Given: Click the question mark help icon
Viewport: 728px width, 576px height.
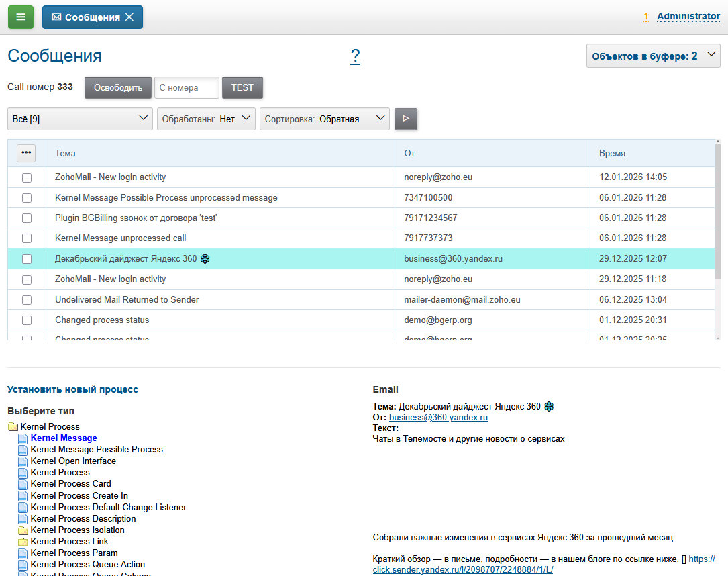Looking at the screenshot, I should [355, 56].
